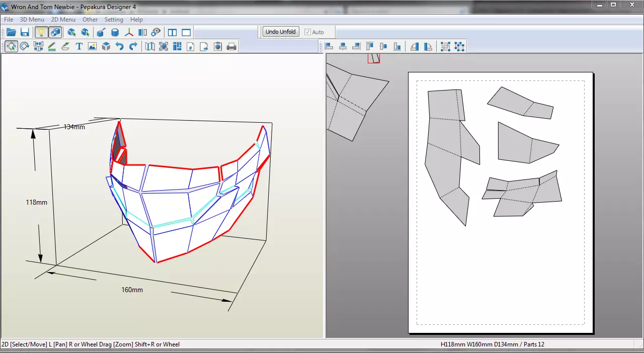Image resolution: width=644 pixels, height=353 pixels.
Task: Align parts to horizontal center
Action: tap(343, 47)
